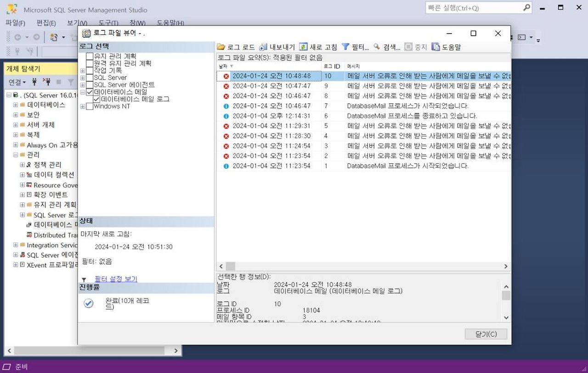The width and height of the screenshot is (588, 373).
Task: Click the disconnect plug icon in 개체 탐색기
Action: 46,82
